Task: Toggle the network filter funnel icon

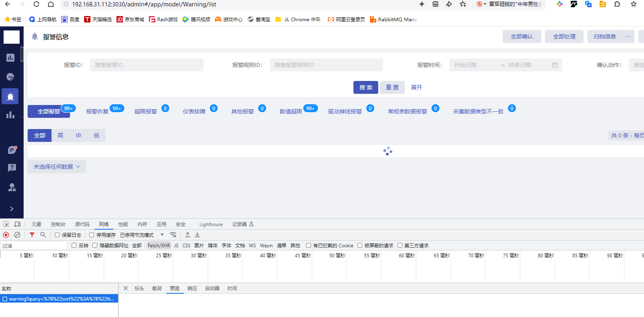Action: [32, 235]
